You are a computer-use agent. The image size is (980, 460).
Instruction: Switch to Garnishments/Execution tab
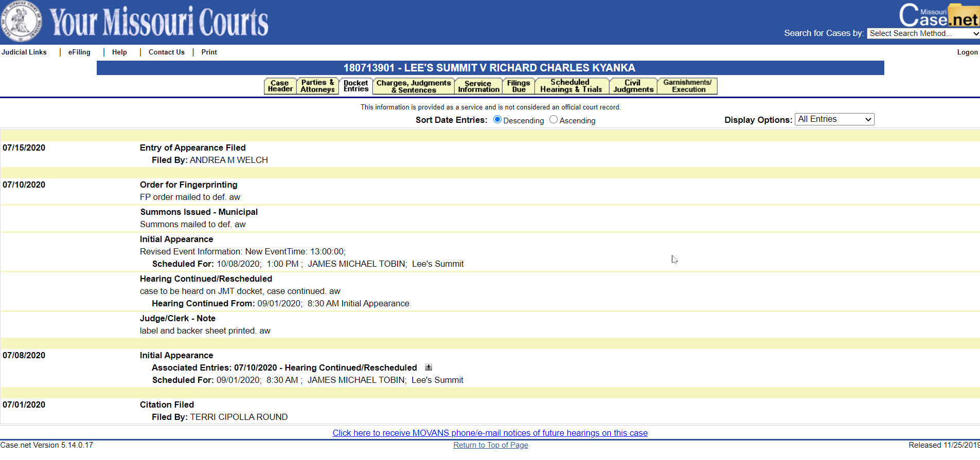point(688,86)
